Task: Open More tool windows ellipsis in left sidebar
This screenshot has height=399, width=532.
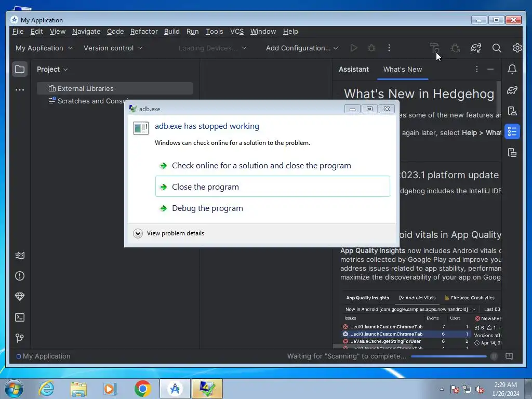Action: click(20, 90)
